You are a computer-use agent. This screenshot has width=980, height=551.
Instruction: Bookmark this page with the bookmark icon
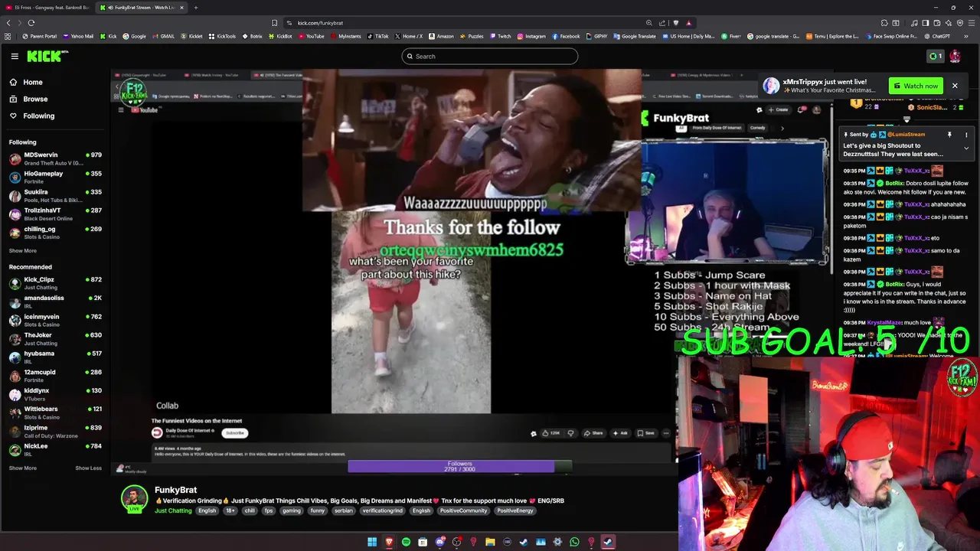coord(274,23)
